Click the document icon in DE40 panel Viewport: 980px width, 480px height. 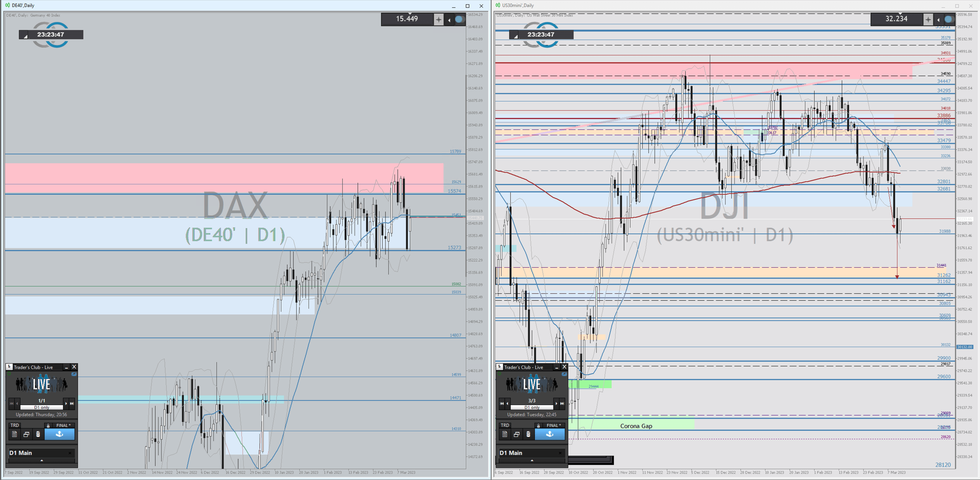click(x=15, y=434)
